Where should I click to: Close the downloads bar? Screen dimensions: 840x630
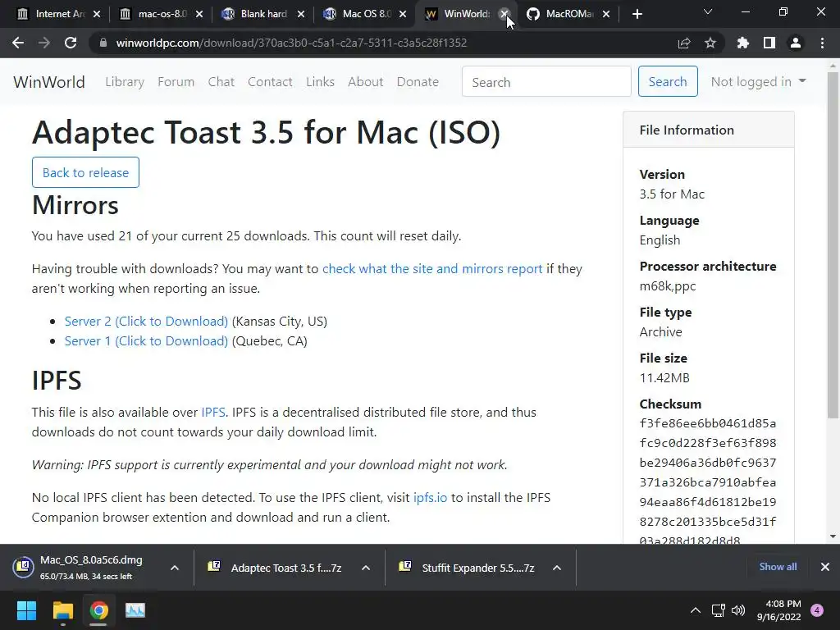click(x=825, y=567)
